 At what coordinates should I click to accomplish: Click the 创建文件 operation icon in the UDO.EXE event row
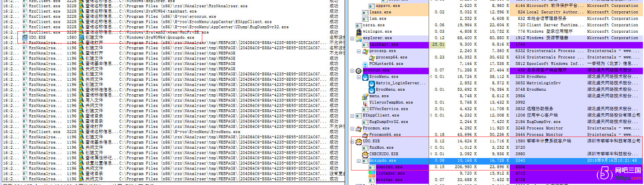tap(81, 37)
